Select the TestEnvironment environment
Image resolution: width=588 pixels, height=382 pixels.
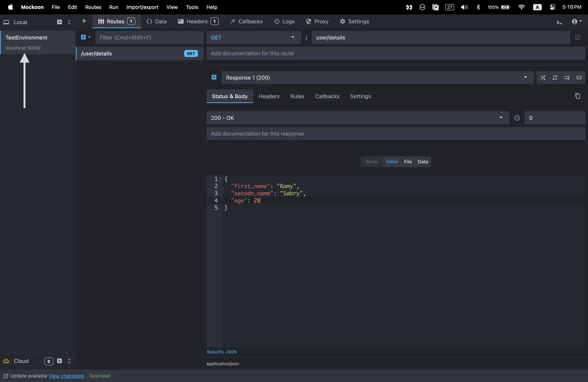click(38, 43)
